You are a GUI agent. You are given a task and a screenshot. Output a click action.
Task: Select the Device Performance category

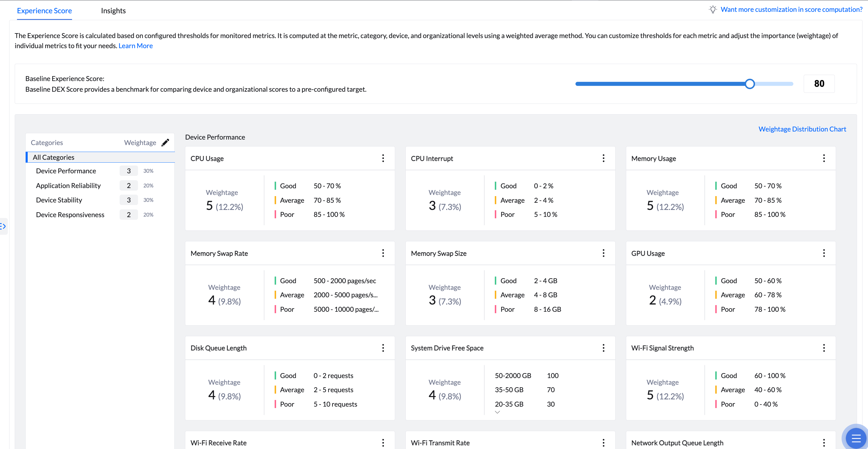[x=66, y=171]
